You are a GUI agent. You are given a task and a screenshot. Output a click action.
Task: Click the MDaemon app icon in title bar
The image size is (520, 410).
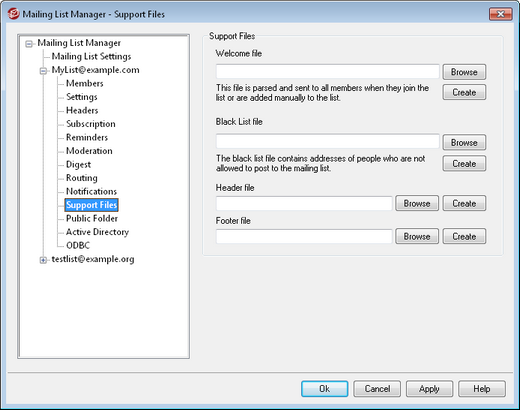(x=13, y=14)
